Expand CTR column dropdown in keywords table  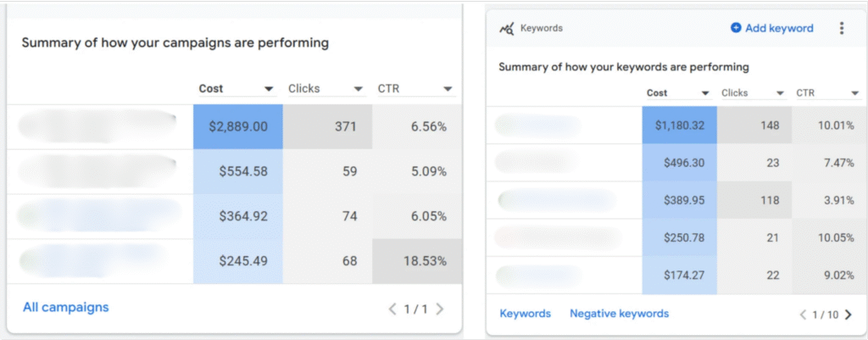coord(854,93)
